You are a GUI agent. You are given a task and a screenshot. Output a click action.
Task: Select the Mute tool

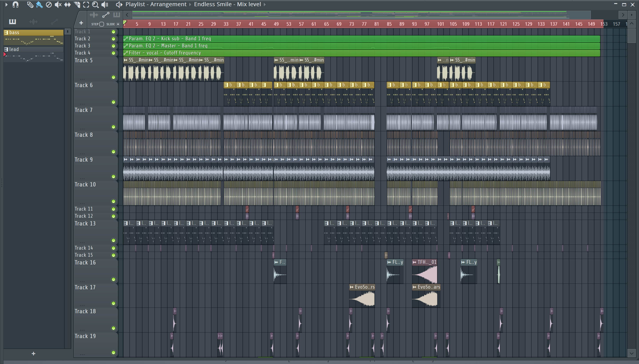[x=58, y=4]
